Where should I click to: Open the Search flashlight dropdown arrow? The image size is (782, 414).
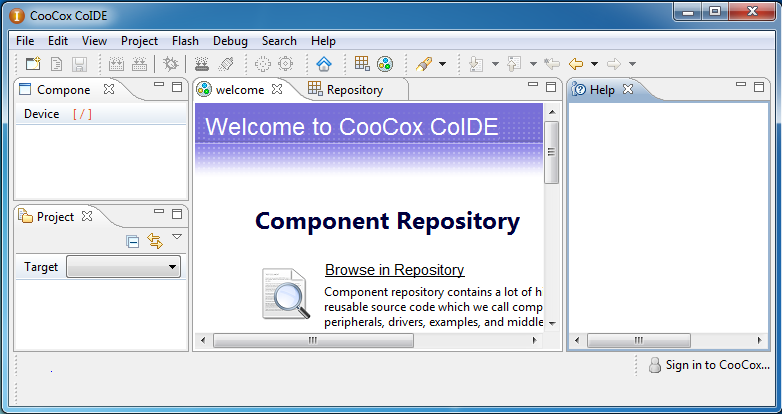[442, 64]
